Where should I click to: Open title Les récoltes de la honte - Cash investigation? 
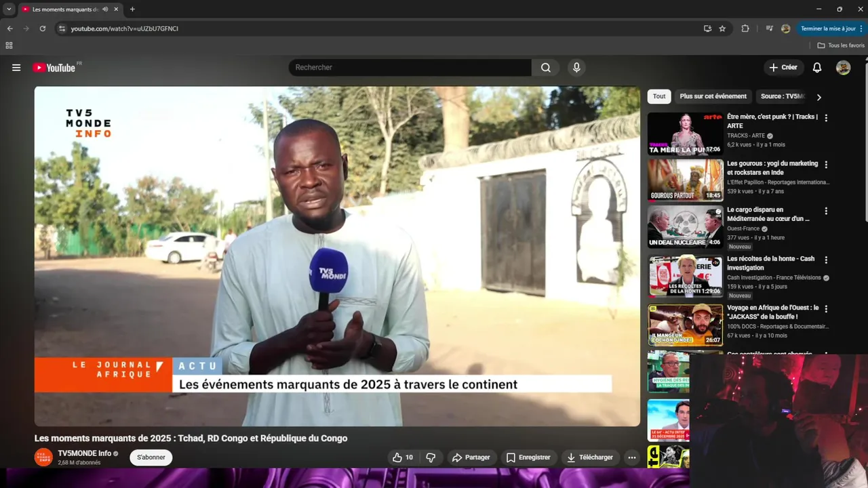771,263
